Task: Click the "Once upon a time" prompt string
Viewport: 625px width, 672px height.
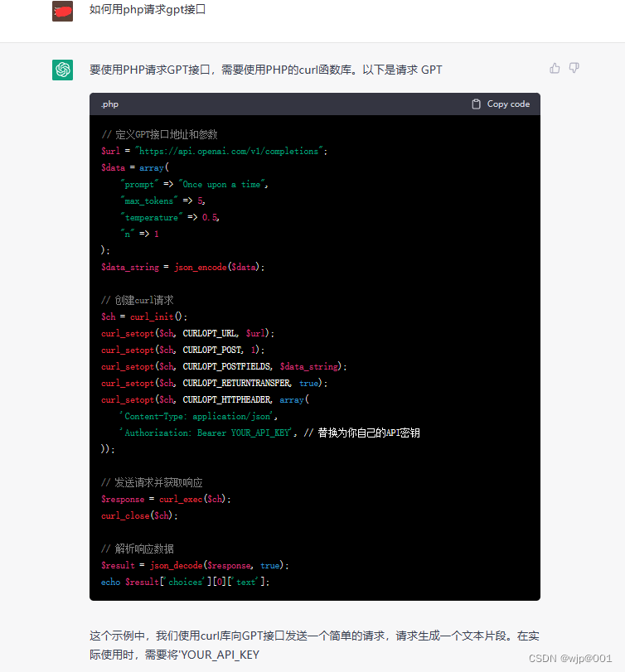Action: 222,184
